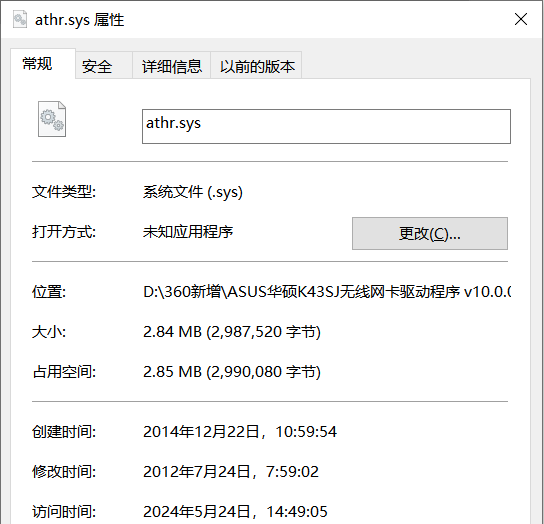This screenshot has width=544, height=524.
Task: Click the large system file gear icon
Action: (52, 119)
